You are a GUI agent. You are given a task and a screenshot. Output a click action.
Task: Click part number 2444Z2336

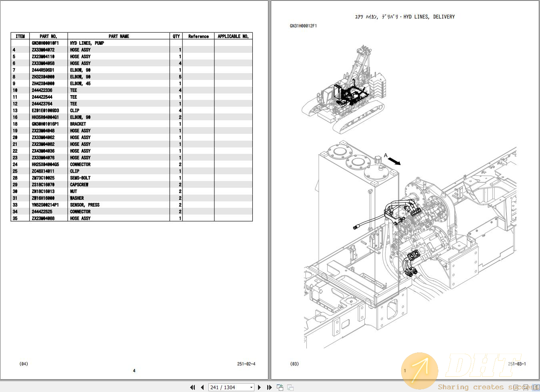click(x=42, y=90)
